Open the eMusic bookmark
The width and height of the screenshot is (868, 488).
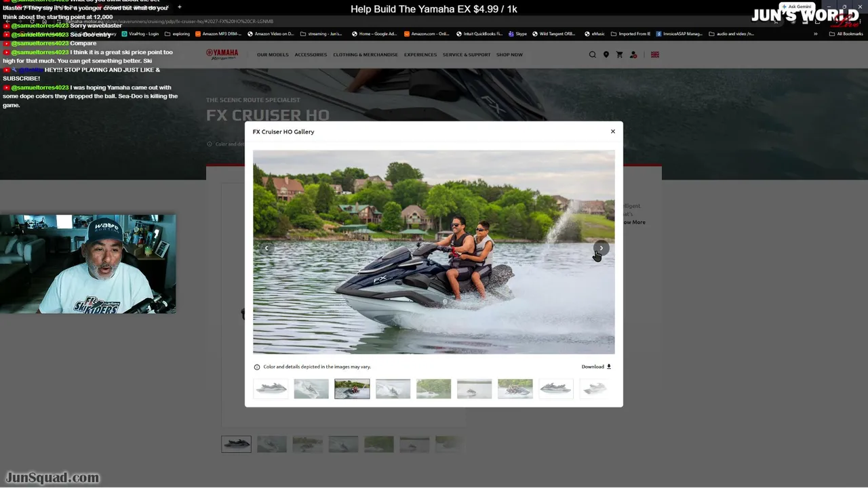[595, 34]
